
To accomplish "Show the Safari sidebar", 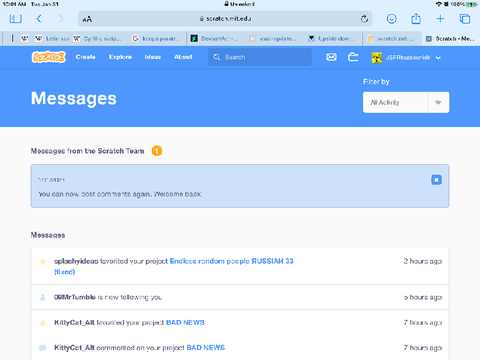I will pos(16,19).
